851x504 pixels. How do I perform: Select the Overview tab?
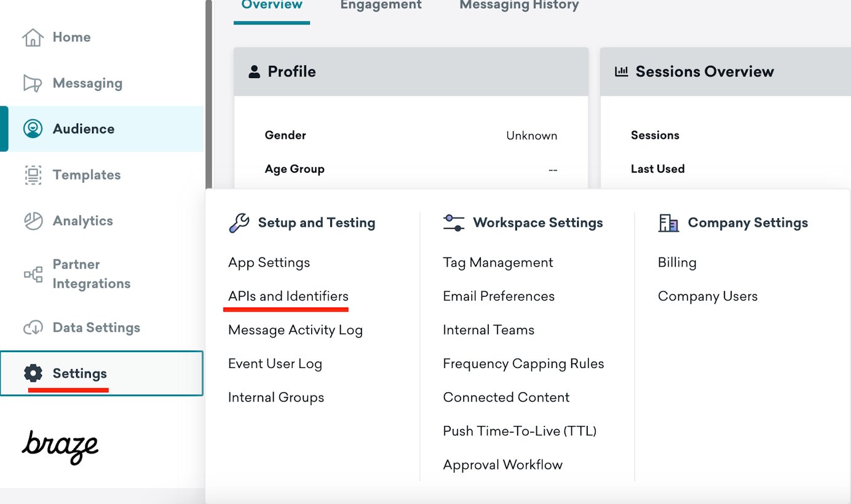coord(272,6)
